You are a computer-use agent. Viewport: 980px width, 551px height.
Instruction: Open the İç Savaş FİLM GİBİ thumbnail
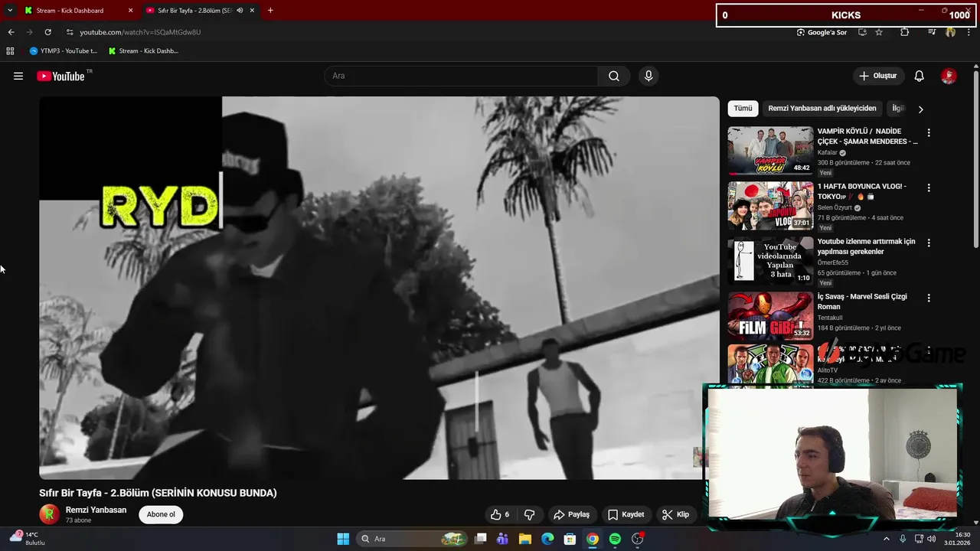[x=770, y=316]
